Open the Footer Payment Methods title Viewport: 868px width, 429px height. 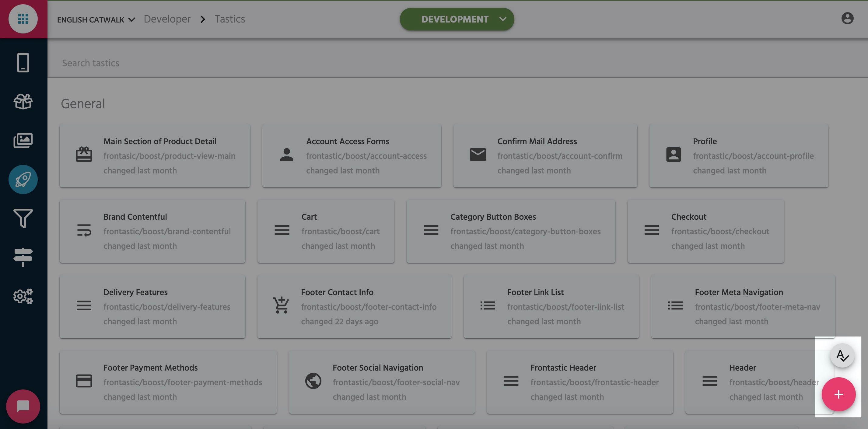150,367
